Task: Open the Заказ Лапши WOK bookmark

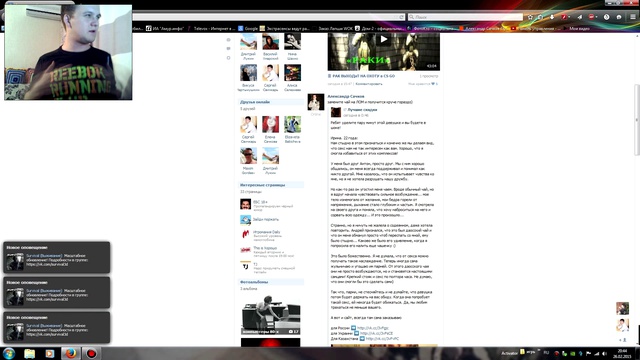Action: pyautogui.click(x=332, y=29)
